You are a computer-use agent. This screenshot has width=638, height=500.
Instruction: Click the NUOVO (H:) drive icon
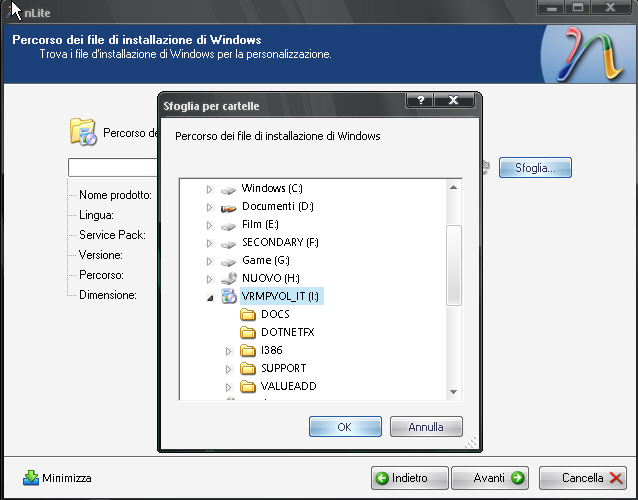pyautogui.click(x=229, y=279)
